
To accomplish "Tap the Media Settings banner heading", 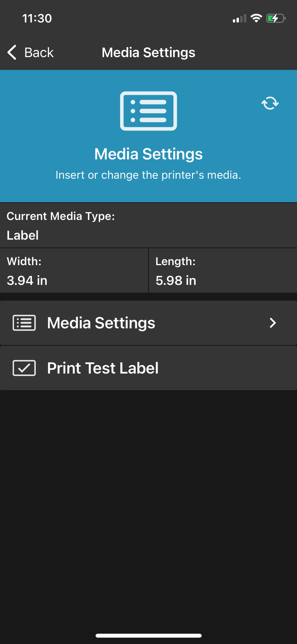I will click(x=148, y=154).
